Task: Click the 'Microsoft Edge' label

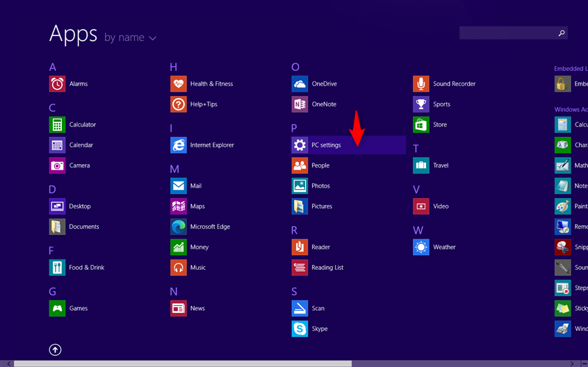Action: [210, 227]
